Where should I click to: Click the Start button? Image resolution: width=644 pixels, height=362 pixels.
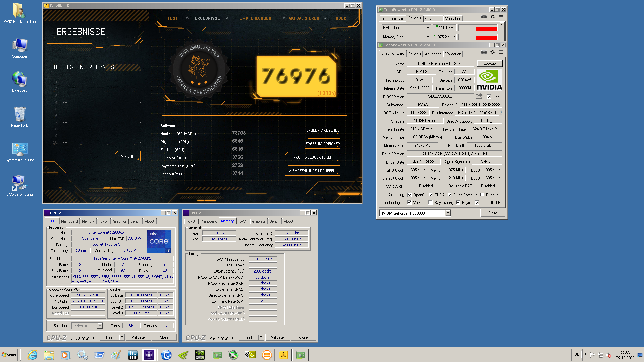(9, 355)
